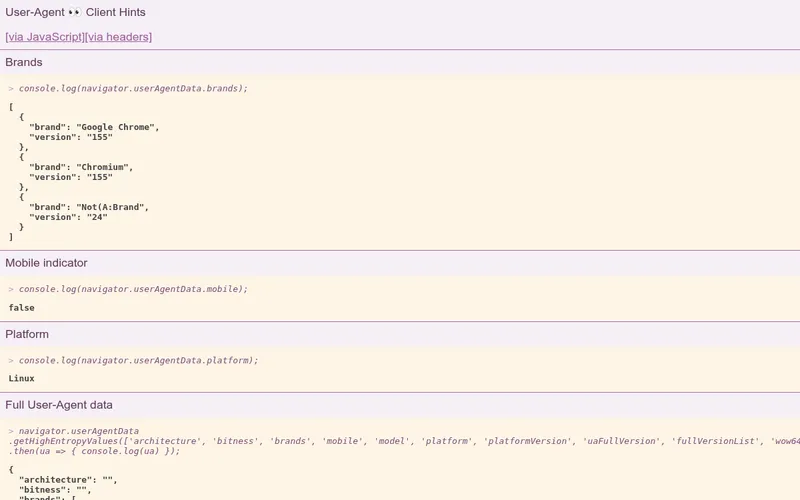Click the eyes emoji in the title
Screen dimensions: 800x500
coord(75,12)
